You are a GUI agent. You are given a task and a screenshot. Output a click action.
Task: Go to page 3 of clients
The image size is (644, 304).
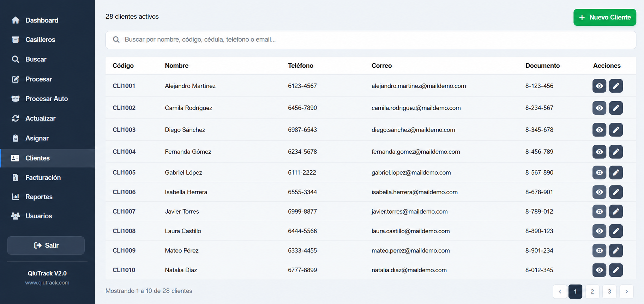tap(609, 292)
